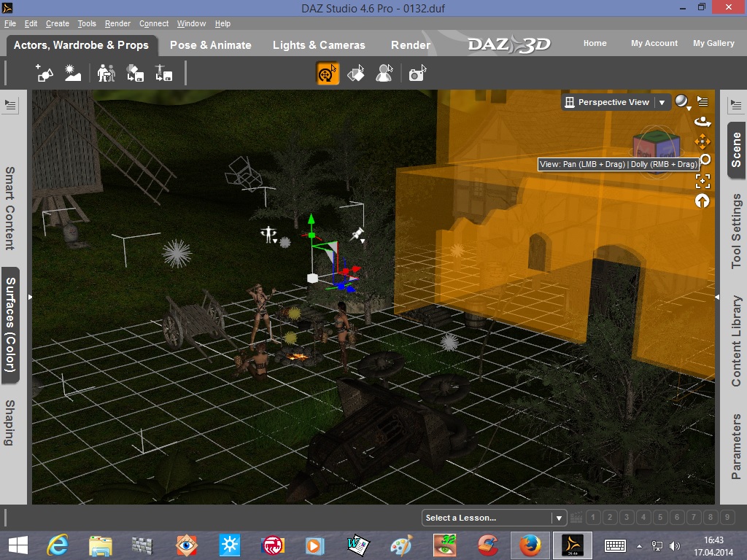Open the Tools menu
This screenshot has height=560, width=747.
[x=87, y=23]
